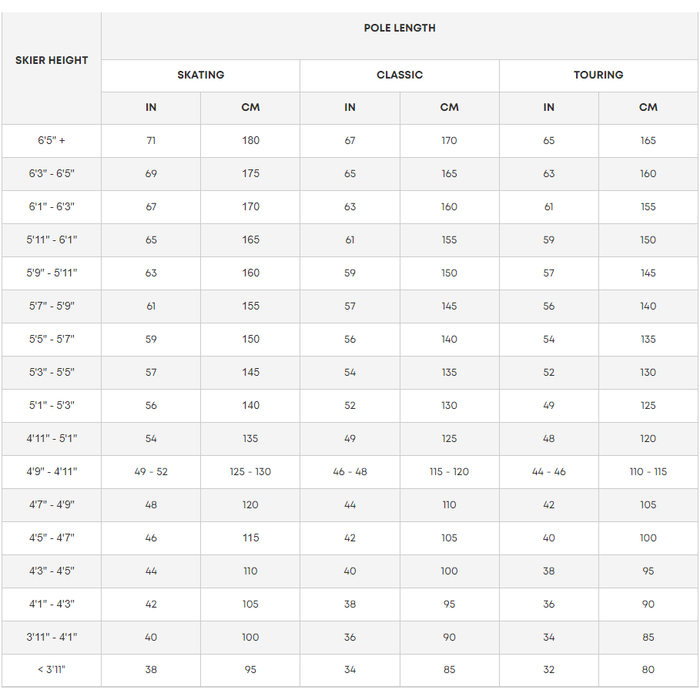Click the 110 - 115 touring cm cell
700x700 pixels.
tap(648, 472)
